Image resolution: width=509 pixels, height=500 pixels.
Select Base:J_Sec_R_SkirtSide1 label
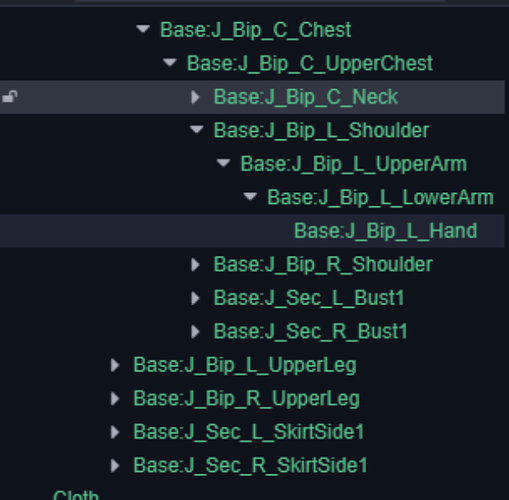coord(250,465)
